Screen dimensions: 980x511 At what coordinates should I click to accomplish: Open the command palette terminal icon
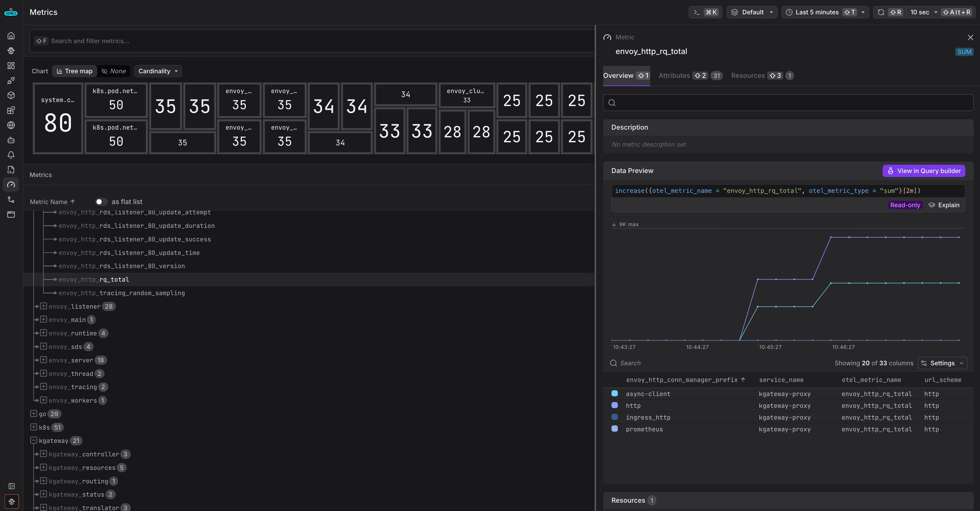point(697,12)
